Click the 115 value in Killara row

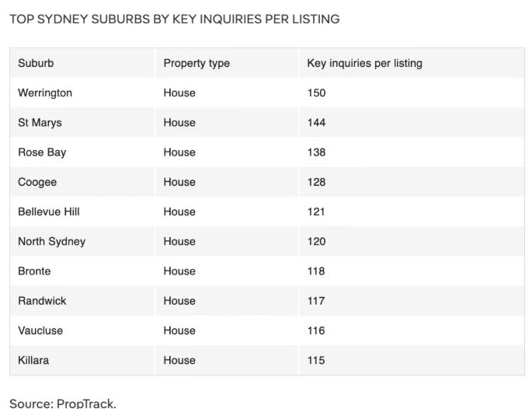pyautogui.click(x=316, y=360)
